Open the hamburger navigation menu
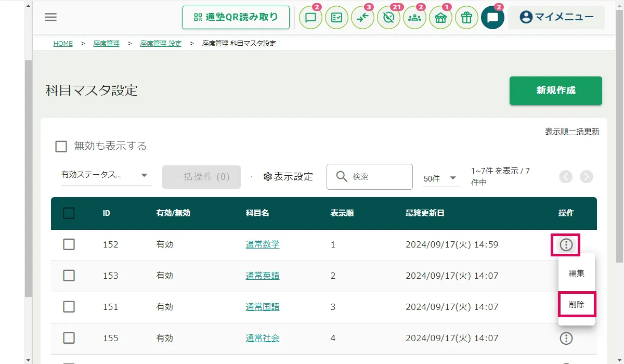 coord(50,17)
